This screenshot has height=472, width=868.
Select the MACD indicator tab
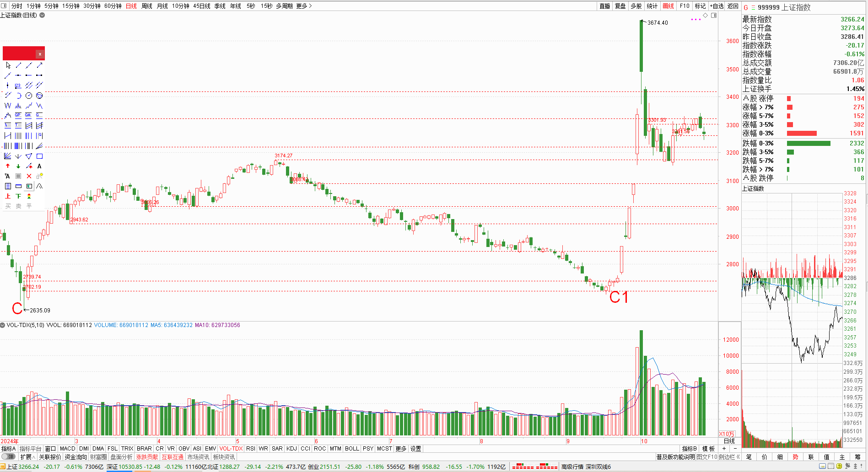tap(68, 449)
